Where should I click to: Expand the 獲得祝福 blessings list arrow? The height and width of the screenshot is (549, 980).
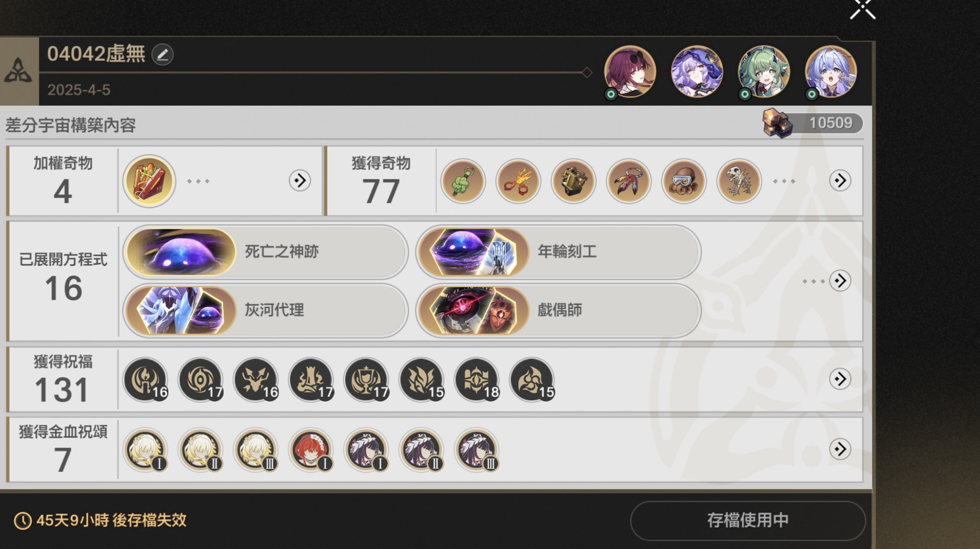tap(840, 379)
